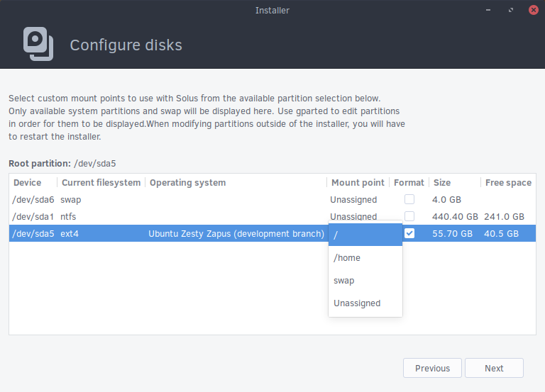The width and height of the screenshot is (545, 392).
Task: Sort by Device column header
Action: tap(33, 183)
